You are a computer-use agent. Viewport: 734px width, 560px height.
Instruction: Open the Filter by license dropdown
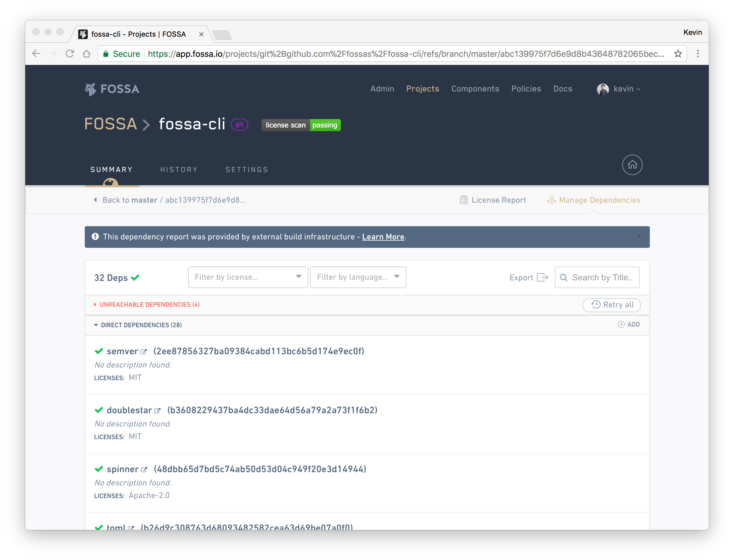click(247, 277)
